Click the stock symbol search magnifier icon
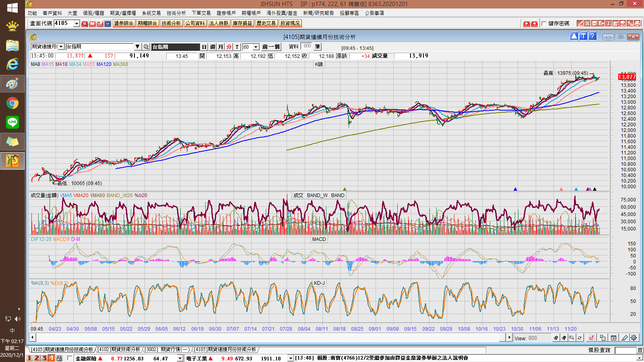 pyautogui.click(x=146, y=47)
